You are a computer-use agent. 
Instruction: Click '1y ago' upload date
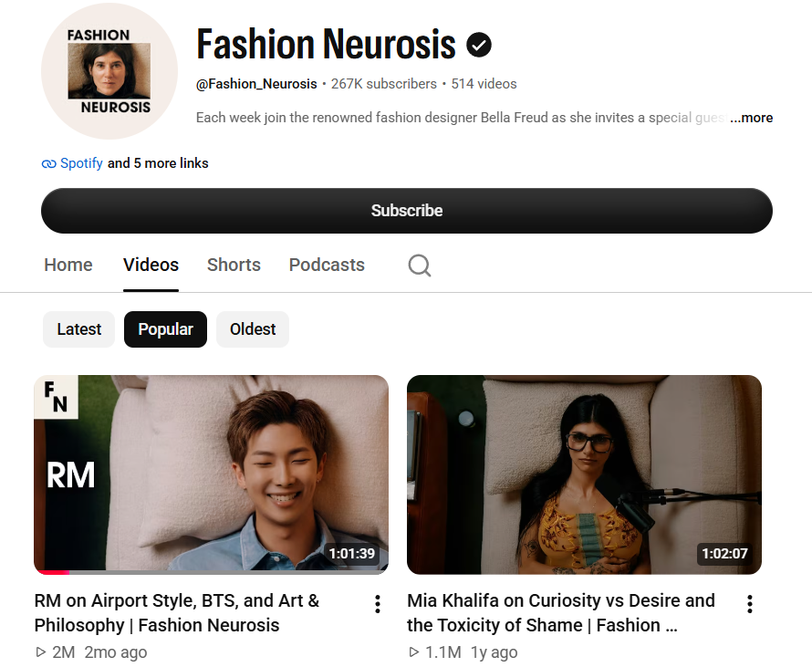tap(494, 652)
